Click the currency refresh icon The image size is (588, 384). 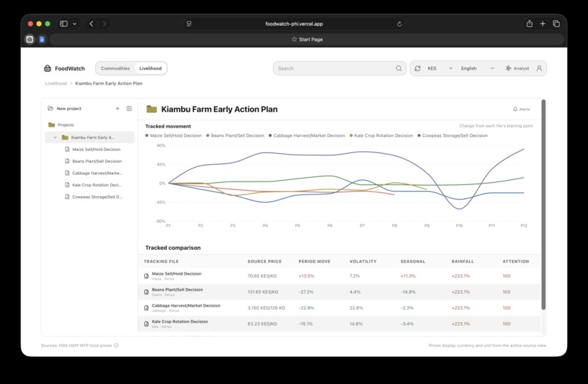point(417,68)
